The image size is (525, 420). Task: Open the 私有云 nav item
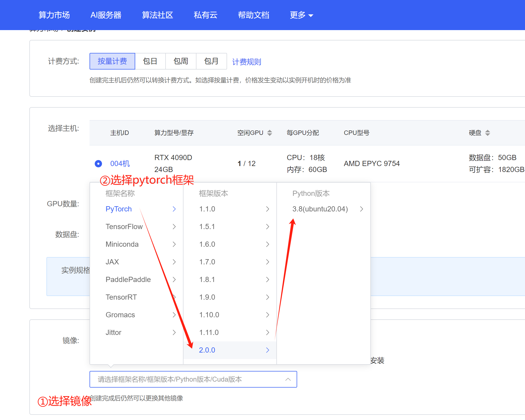206,15
